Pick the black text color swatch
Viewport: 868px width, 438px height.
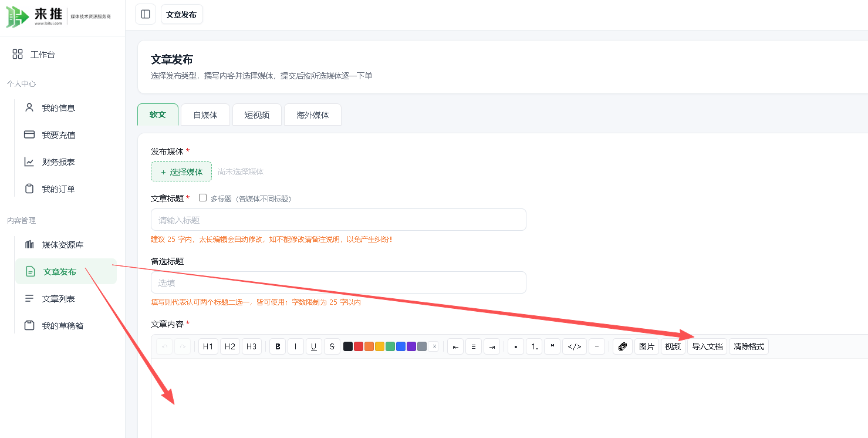coord(348,347)
